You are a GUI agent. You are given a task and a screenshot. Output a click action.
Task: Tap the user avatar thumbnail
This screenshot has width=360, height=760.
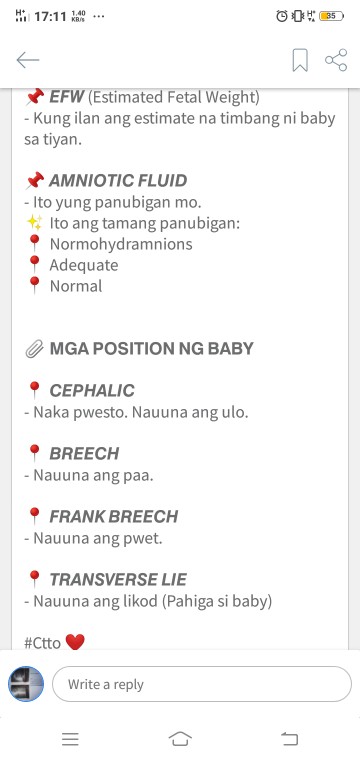tap(26, 684)
